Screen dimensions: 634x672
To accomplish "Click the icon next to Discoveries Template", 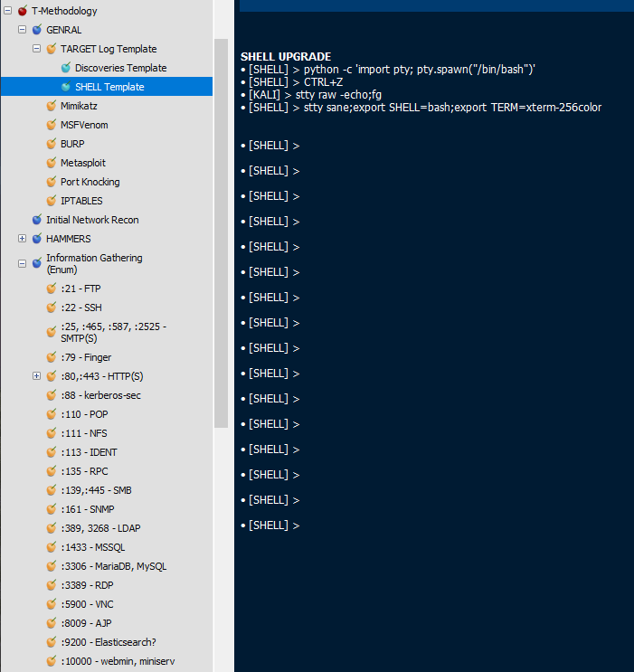I will pyautogui.click(x=66, y=68).
